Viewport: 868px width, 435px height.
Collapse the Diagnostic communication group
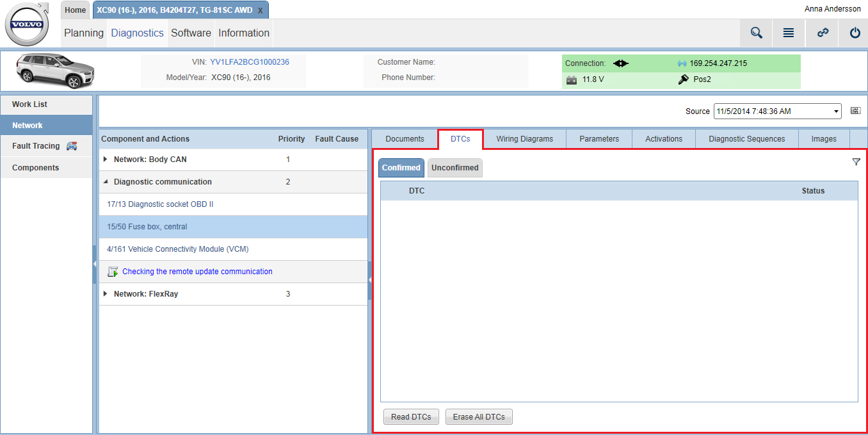106,182
